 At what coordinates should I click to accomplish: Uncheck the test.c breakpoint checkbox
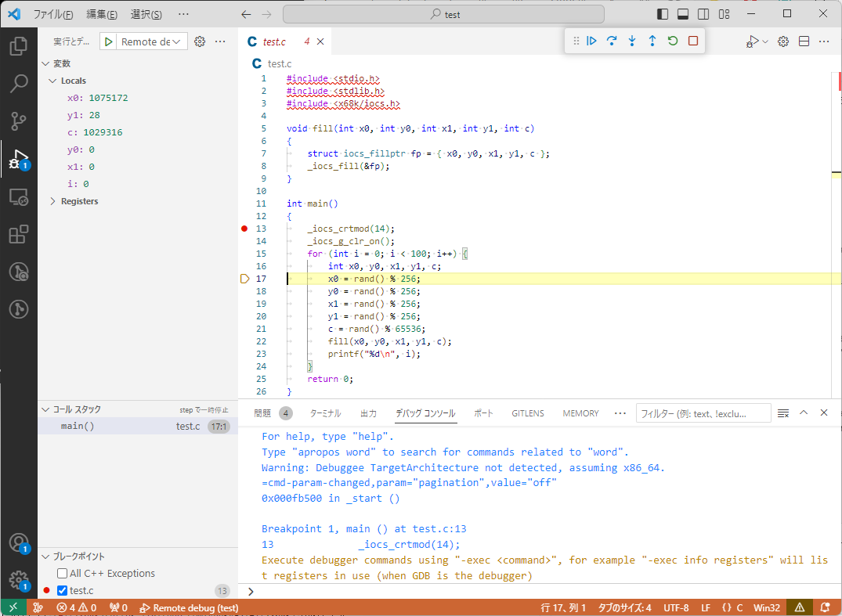tap(63, 591)
